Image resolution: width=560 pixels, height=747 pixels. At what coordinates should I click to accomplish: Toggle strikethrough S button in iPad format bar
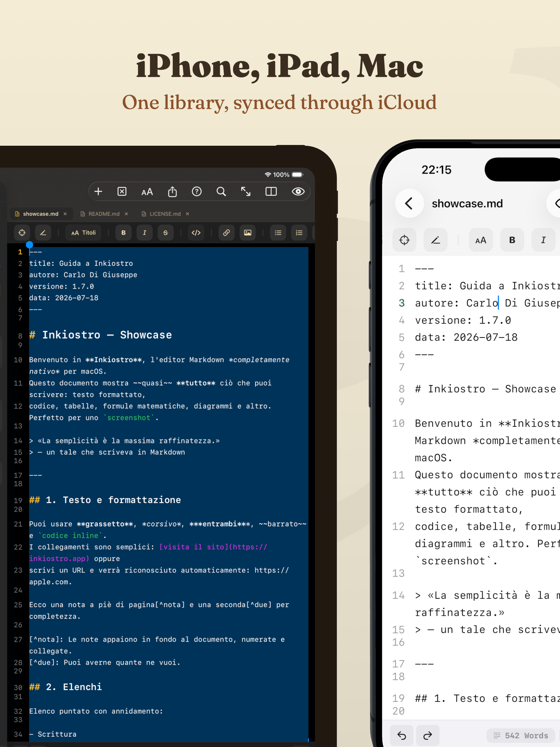165,233
